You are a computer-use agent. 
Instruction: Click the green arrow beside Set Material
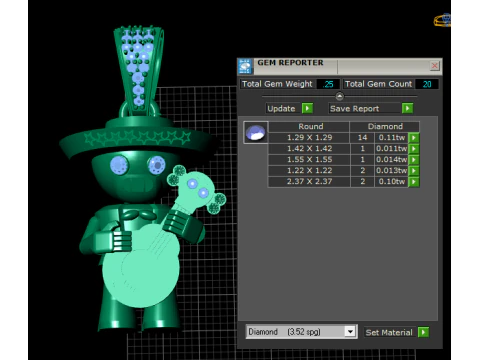coord(423,332)
